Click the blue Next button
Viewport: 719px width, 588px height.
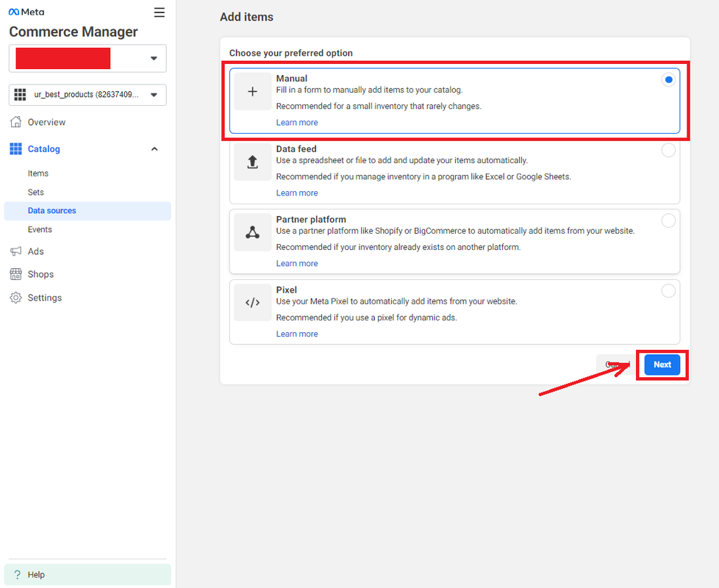(662, 365)
